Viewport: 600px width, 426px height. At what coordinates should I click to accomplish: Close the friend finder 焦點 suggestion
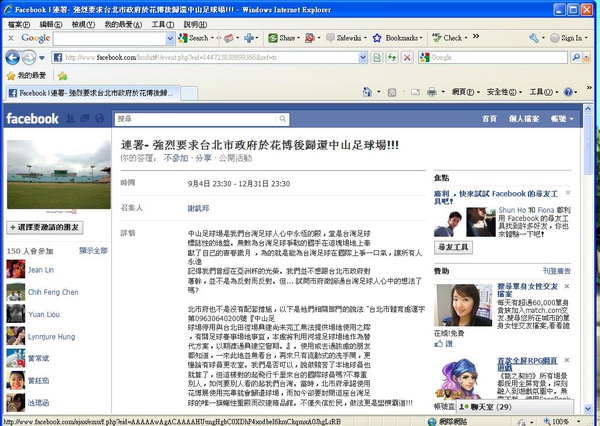click(568, 193)
